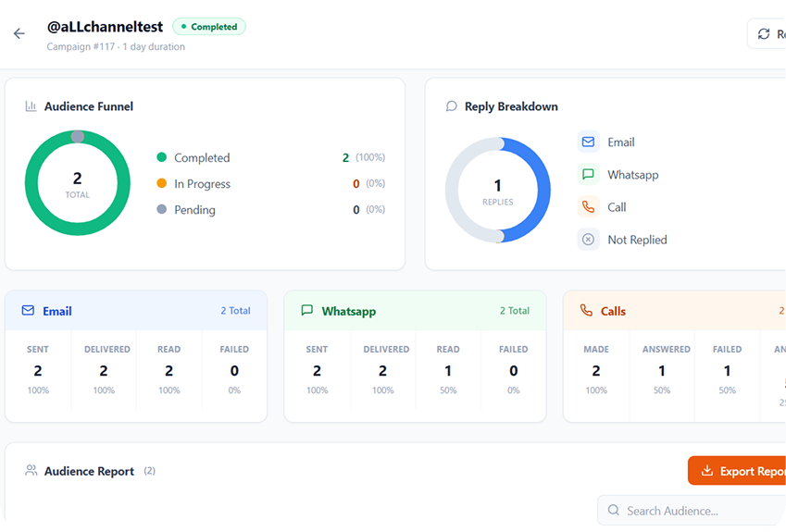Click the phone icon on Calls card header
Screen dimensions: 786x532
(586, 311)
